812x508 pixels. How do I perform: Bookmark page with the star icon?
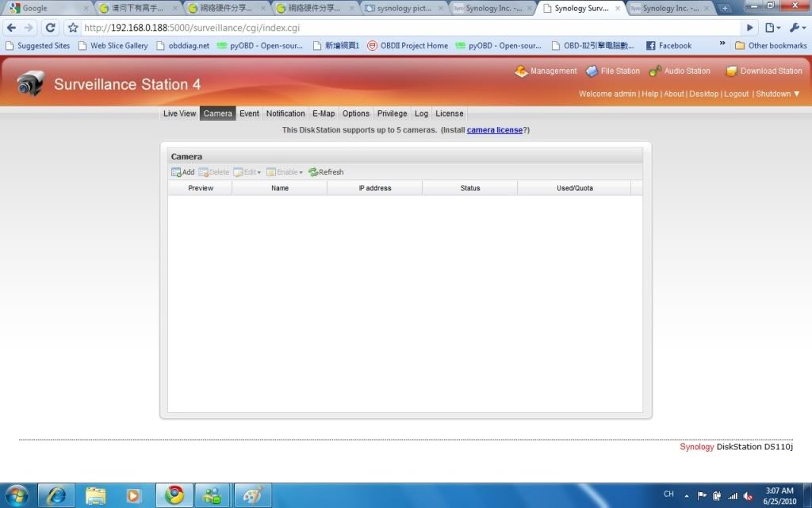tap(73, 28)
